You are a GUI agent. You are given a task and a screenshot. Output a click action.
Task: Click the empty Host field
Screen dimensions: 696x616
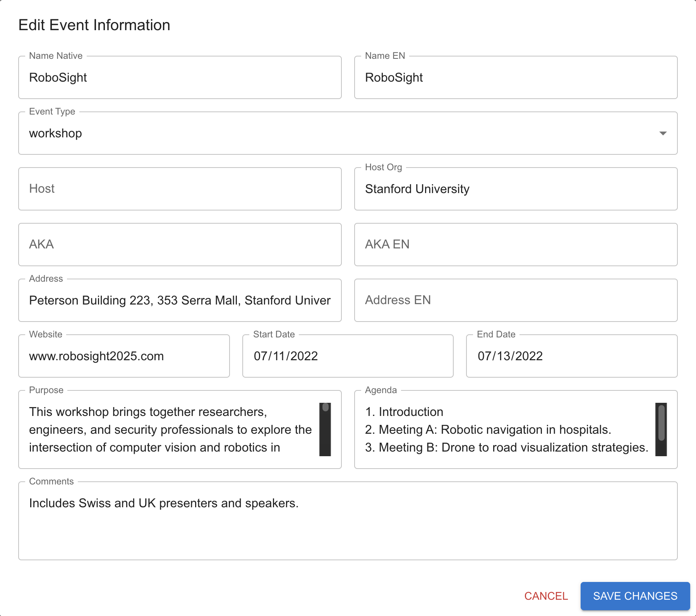pyautogui.click(x=180, y=189)
